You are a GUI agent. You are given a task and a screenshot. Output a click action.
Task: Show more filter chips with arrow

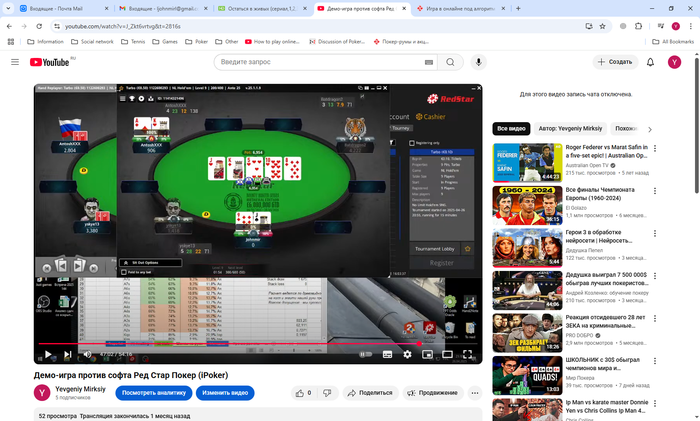[x=650, y=129]
